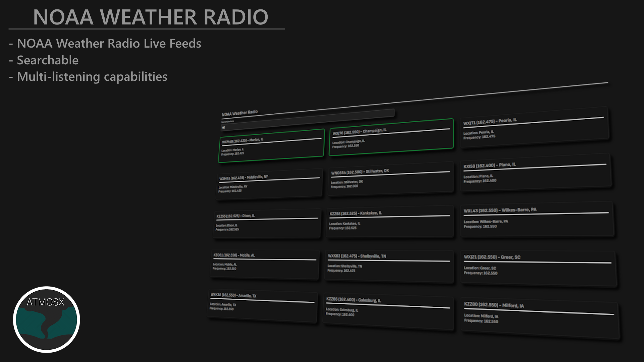Play the WXK38 Amarillo, TX station
Screen dimensions: 644x362
click(262, 305)
